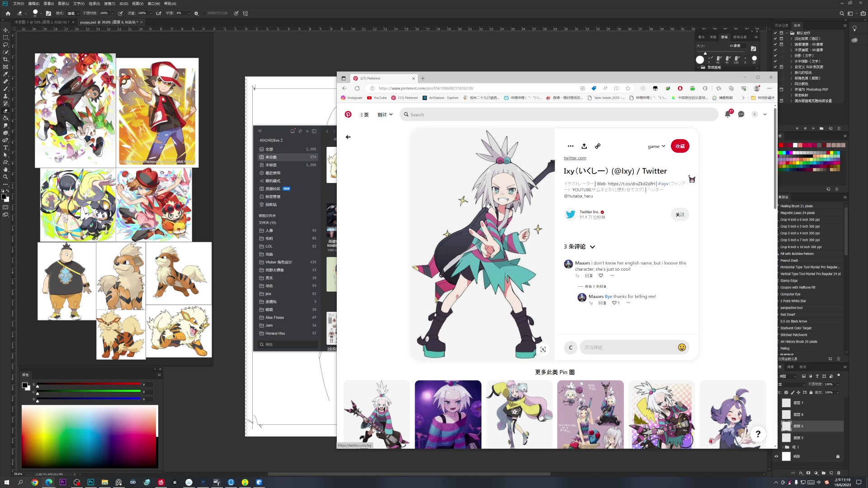This screenshot has height=488, width=868.
Task: Click the question mark help button
Action: (x=758, y=434)
